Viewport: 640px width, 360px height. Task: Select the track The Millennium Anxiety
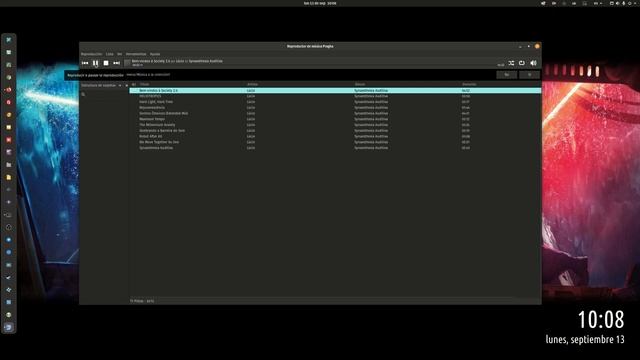click(157, 125)
